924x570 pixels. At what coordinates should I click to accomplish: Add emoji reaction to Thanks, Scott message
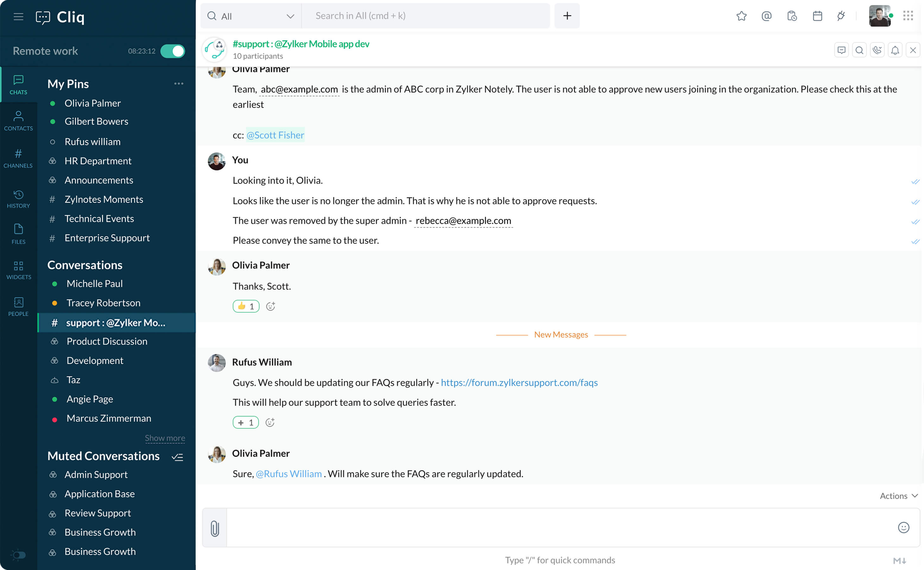tap(270, 306)
